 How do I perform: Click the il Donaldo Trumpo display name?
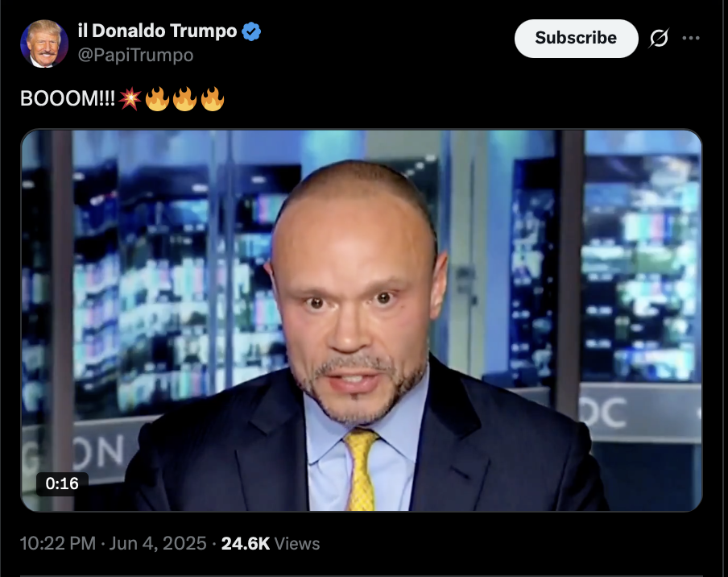point(157,31)
